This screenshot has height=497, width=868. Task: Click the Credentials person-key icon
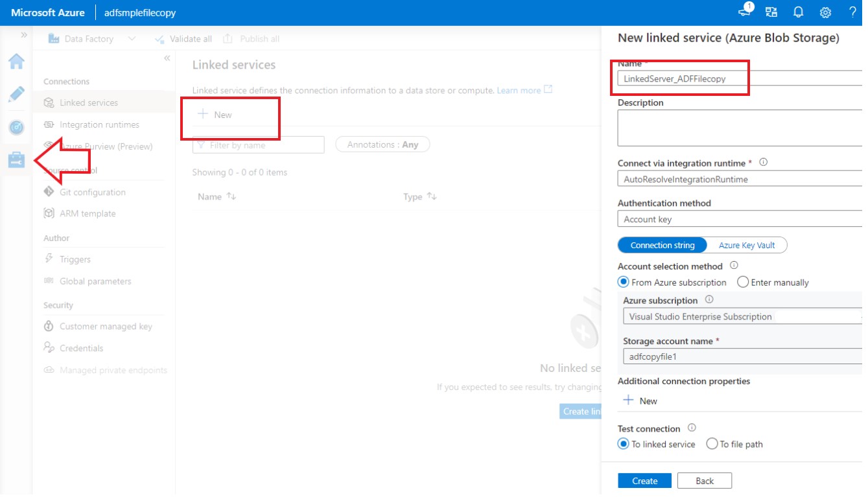tap(49, 347)
